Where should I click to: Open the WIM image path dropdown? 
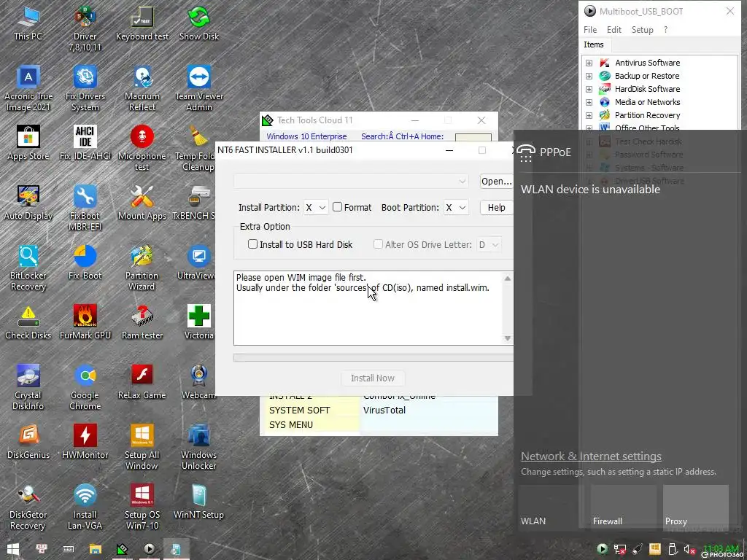coord(351,182)
